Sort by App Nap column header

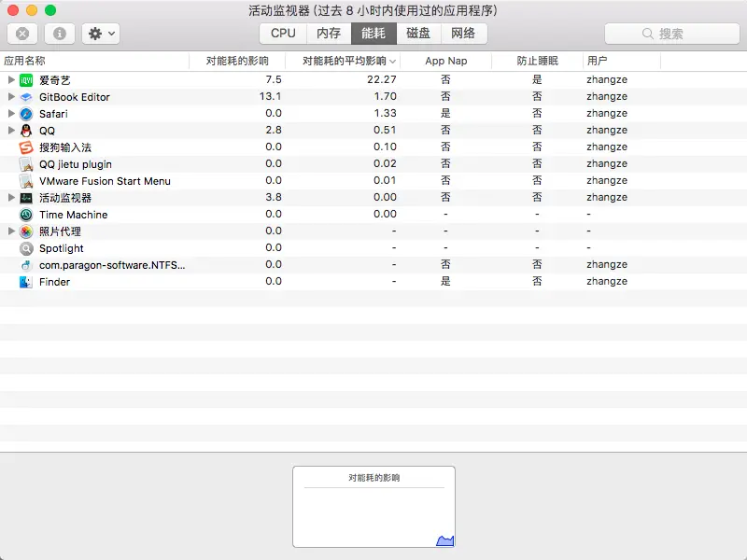(x=446, y=61)
